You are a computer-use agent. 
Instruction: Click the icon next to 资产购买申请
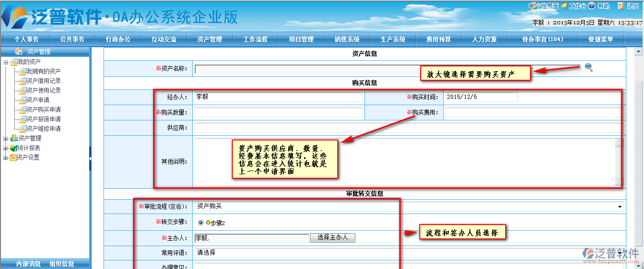(x=22, y=109)
